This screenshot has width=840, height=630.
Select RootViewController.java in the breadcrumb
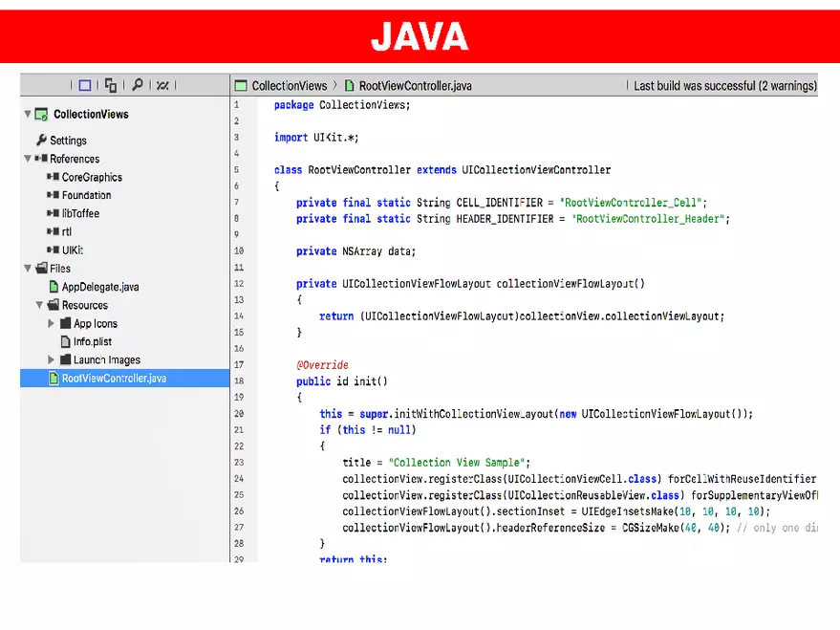415,86
